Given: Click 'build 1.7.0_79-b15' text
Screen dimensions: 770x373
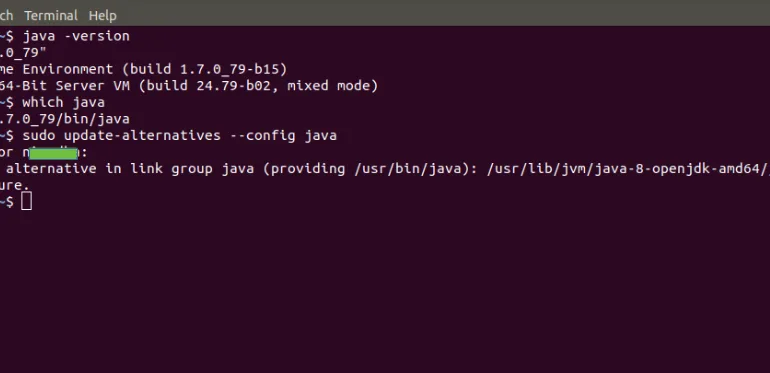Looking at the screenshot, I should [204, 69].
